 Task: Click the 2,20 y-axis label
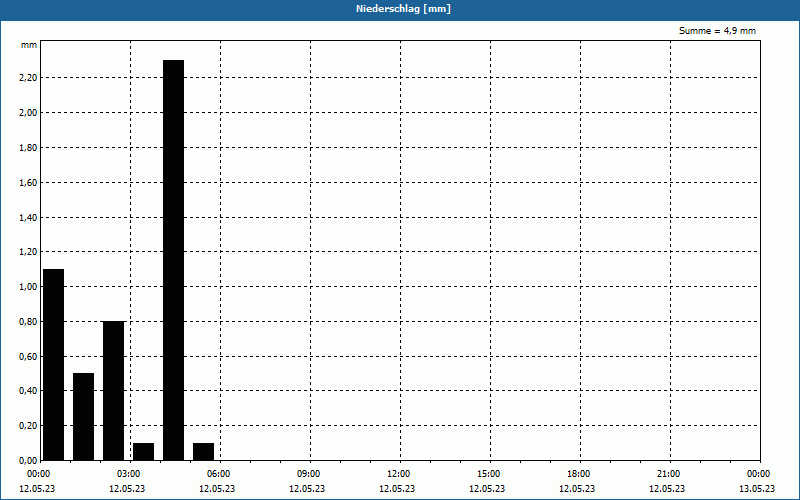click(29, 78)
